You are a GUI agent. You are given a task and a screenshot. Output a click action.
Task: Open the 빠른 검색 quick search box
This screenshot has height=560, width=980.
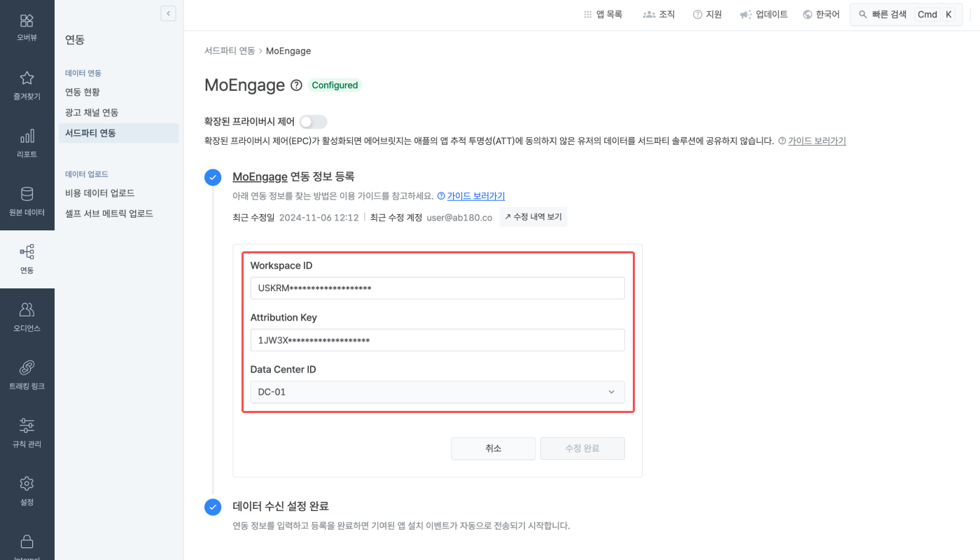click(x=906, y=15)
